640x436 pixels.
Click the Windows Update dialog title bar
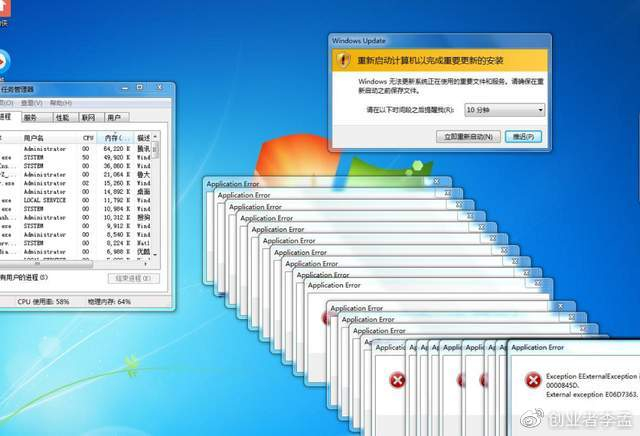pos(440,41)
